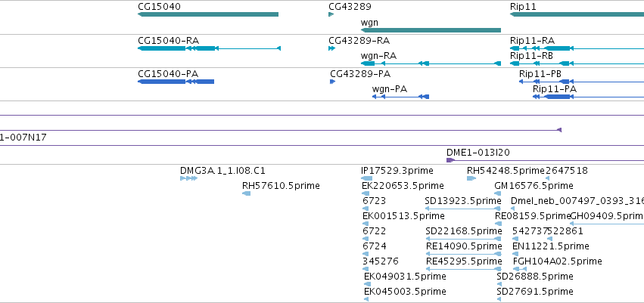Select the feature labeled 6722
Viewport: 644px width, 303px height.
point(366,239)
